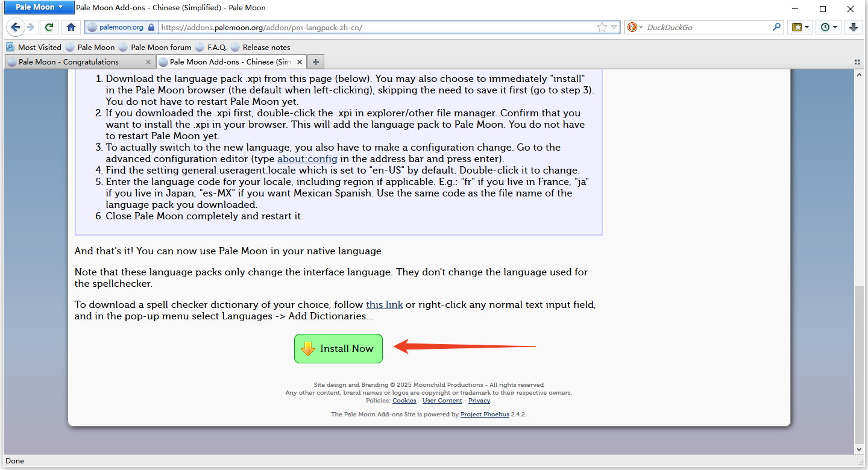Go to the Home page

[71, 27]
